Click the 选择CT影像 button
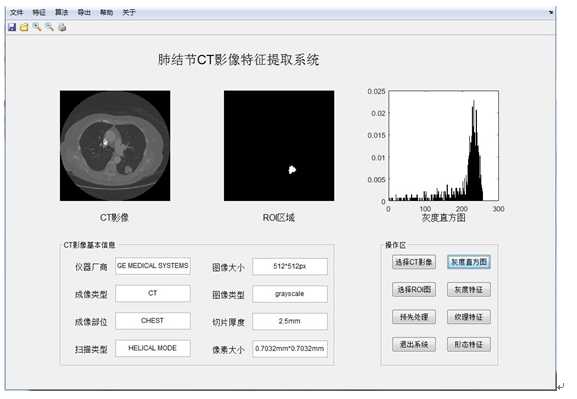Screen dimensions: 577x399 [414, 262]
